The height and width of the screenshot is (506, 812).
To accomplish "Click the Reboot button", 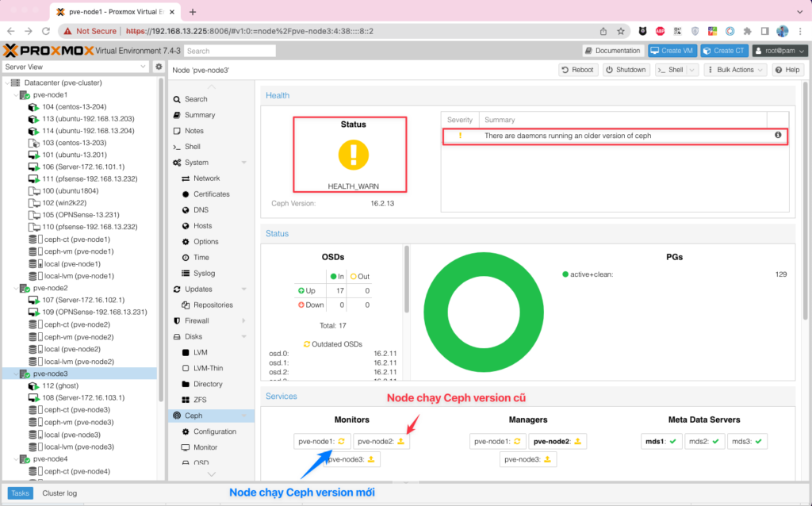I will coord(578,70).
